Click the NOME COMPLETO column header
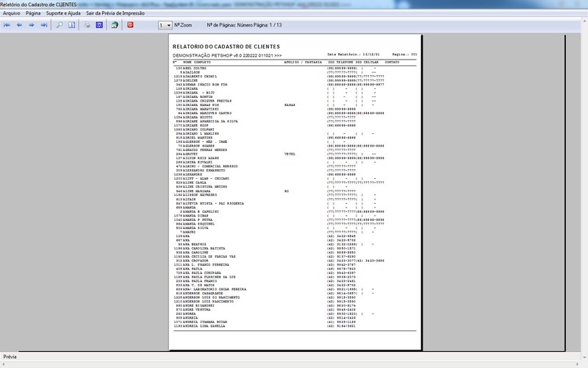The image size is (588, 368). point(197,63)
